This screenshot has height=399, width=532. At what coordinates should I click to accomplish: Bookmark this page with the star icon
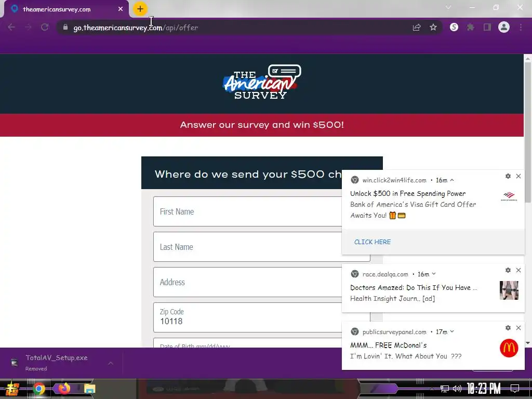tap(433, 28)
